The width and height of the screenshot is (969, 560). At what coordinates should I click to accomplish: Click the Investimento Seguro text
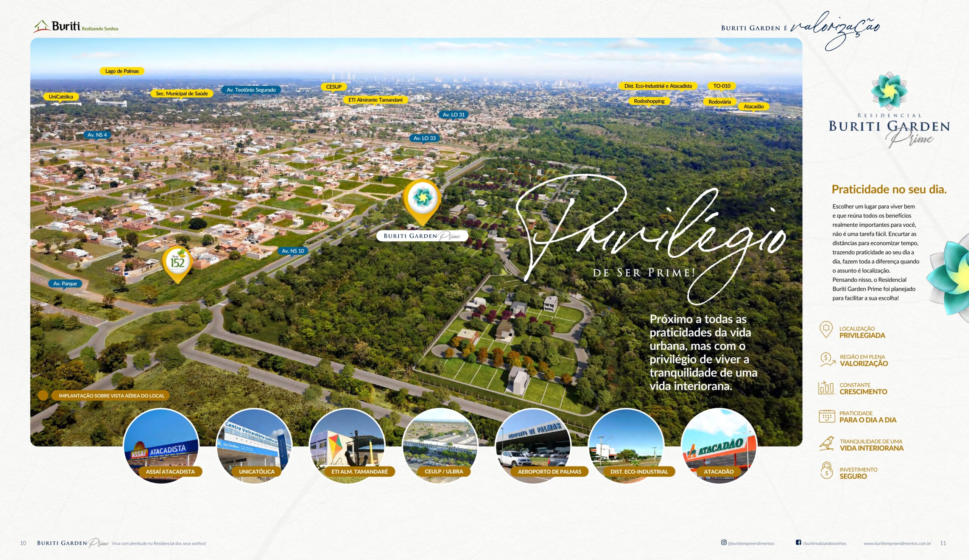[x=858, y=473]
